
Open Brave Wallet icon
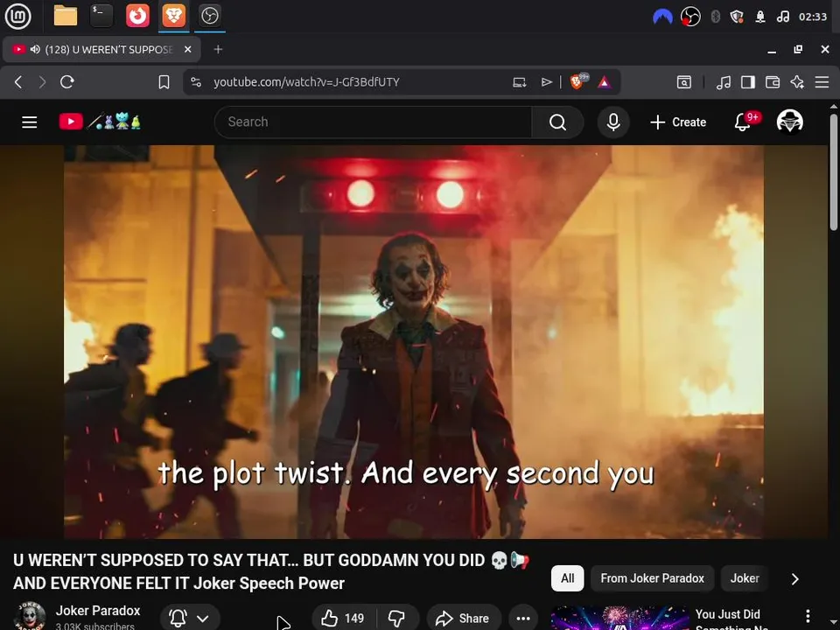tap(773, 82)
